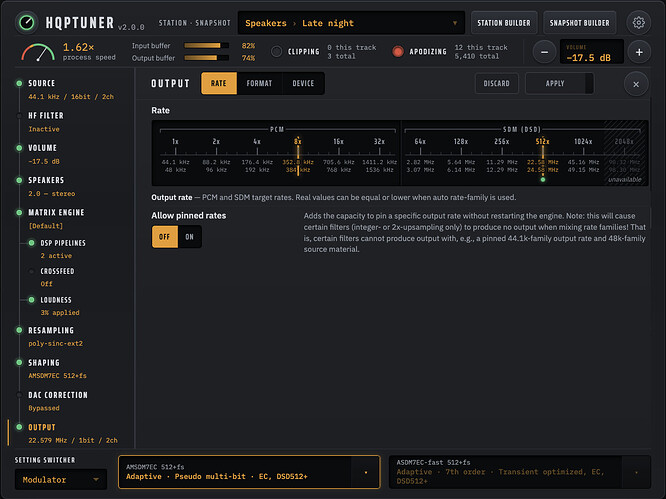Click the green status dot beside Shaping

pyautogui.click(x=19, y=362)
